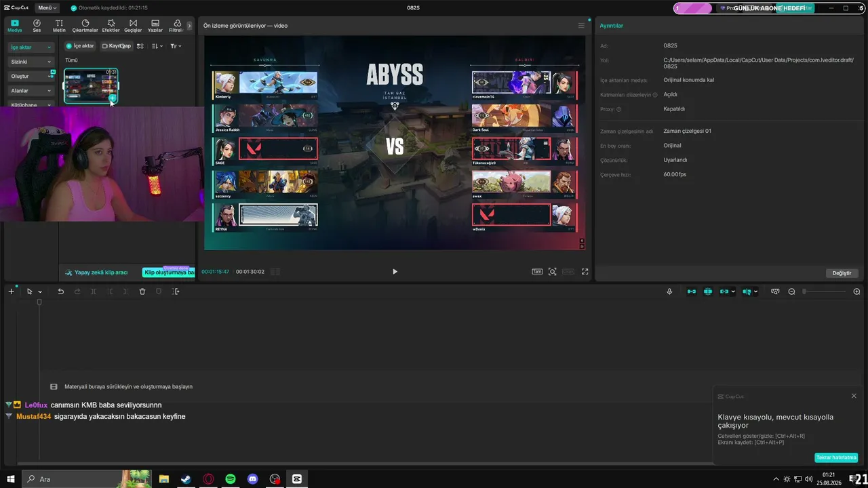This screenshot has width=868, height=488.
Task: Click the timeline export-range icon
Action: click(x=176, y=291)
